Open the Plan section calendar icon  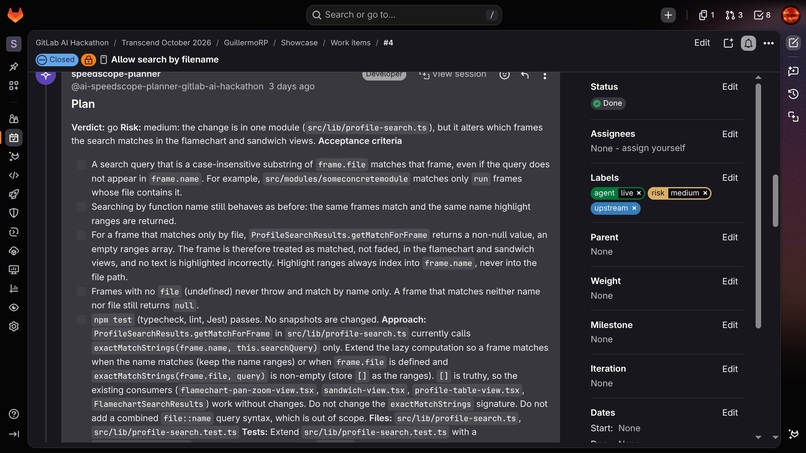(x=14, y=138)
